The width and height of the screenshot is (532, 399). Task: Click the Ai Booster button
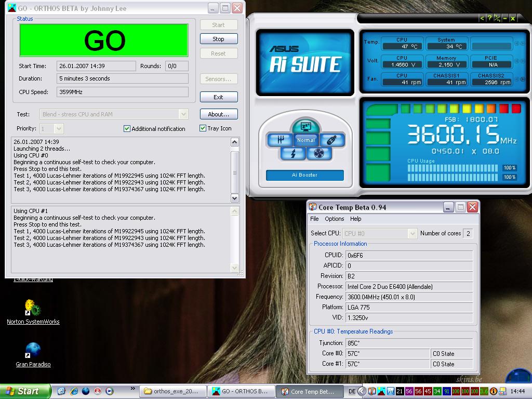tap(304, 175)
